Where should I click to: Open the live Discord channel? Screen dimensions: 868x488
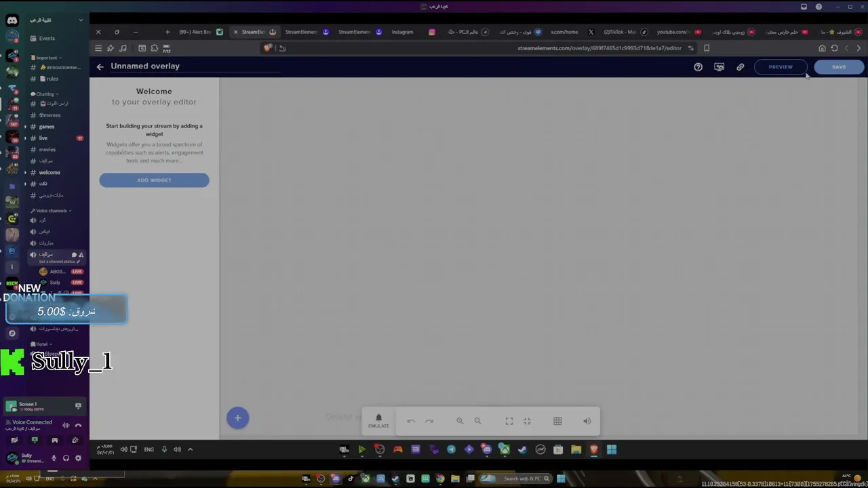pos(43,138)
